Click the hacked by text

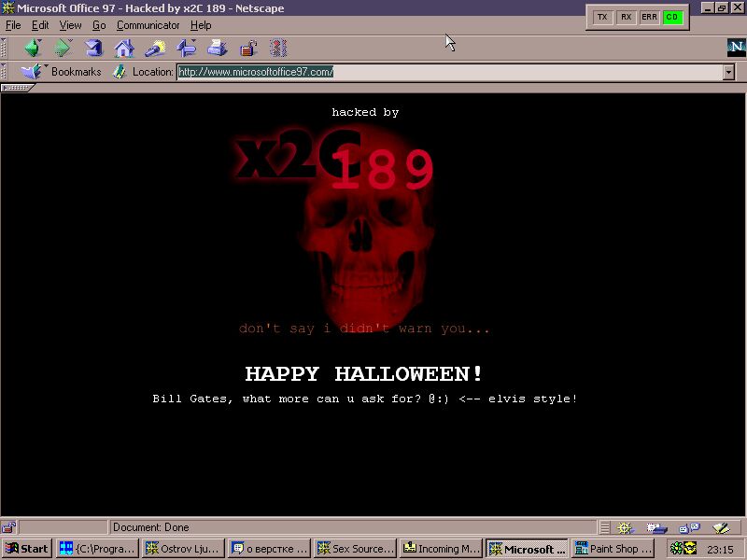(x=365, y=112)
